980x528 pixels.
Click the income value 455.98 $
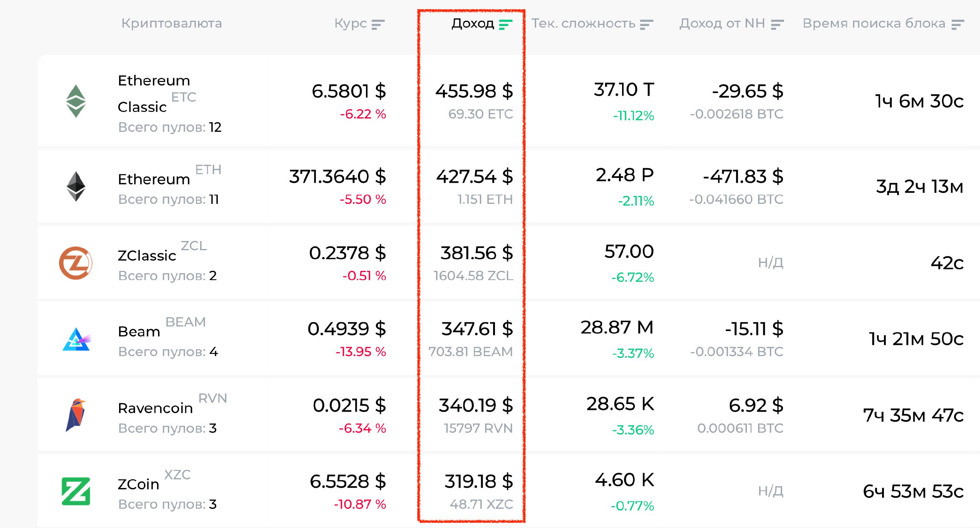[x=474, y=91]
